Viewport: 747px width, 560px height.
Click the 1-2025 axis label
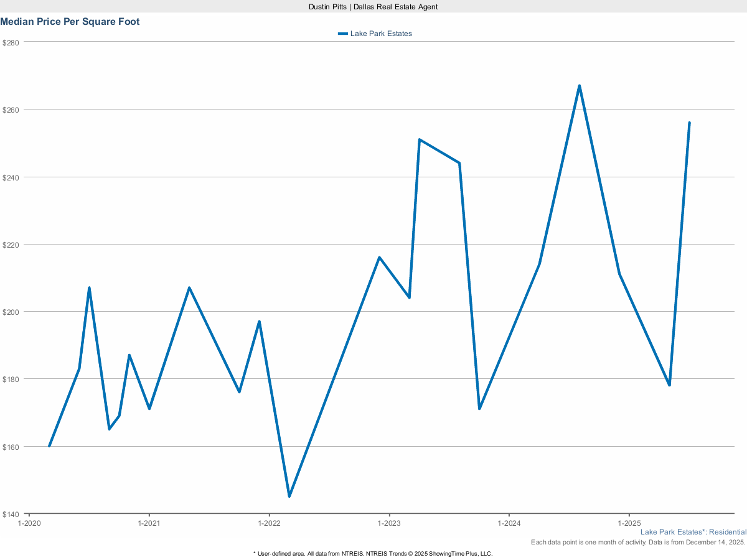coord(631,523)
